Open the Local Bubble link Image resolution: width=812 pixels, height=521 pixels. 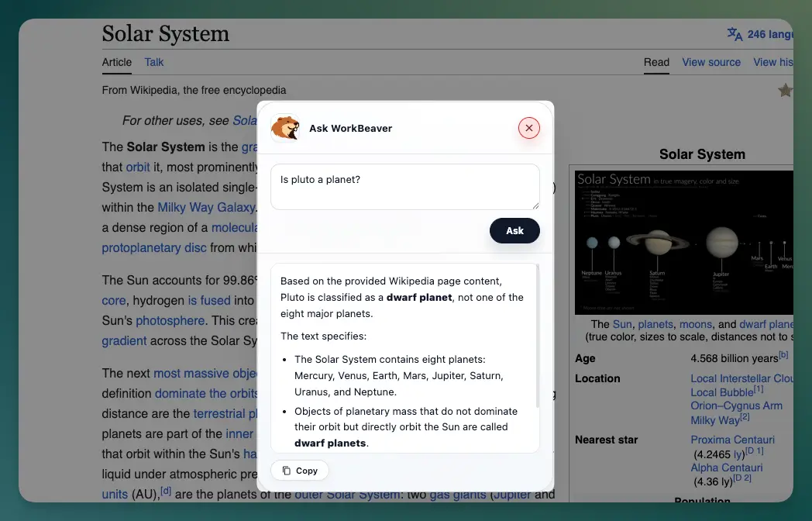722,392
